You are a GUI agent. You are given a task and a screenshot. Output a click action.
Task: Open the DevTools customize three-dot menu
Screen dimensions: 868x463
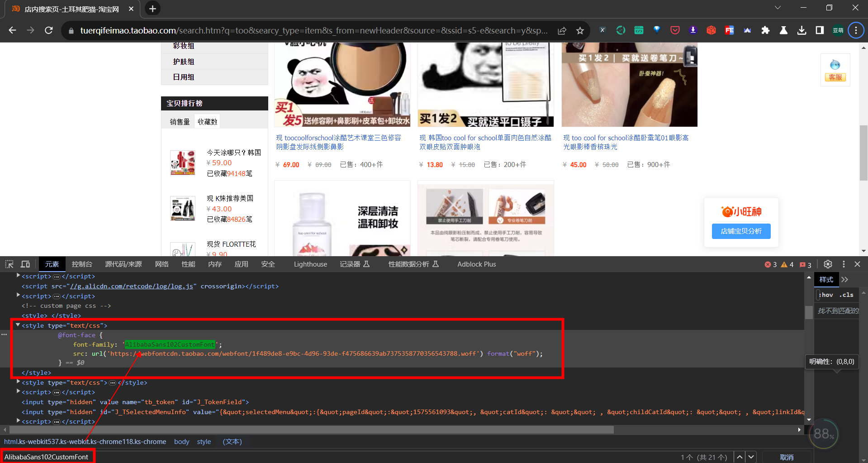coord(844,264)
